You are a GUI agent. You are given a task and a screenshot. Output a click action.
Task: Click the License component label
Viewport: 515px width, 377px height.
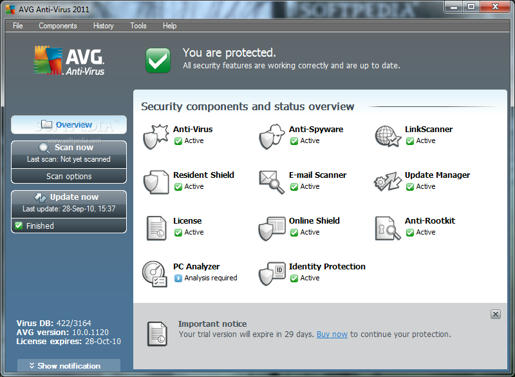187,221
